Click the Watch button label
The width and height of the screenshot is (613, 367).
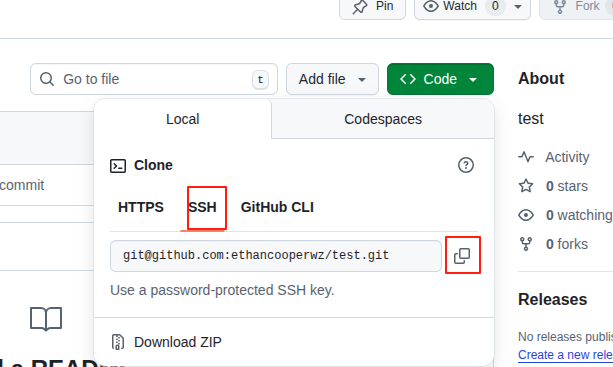click(x=460, y=6)
